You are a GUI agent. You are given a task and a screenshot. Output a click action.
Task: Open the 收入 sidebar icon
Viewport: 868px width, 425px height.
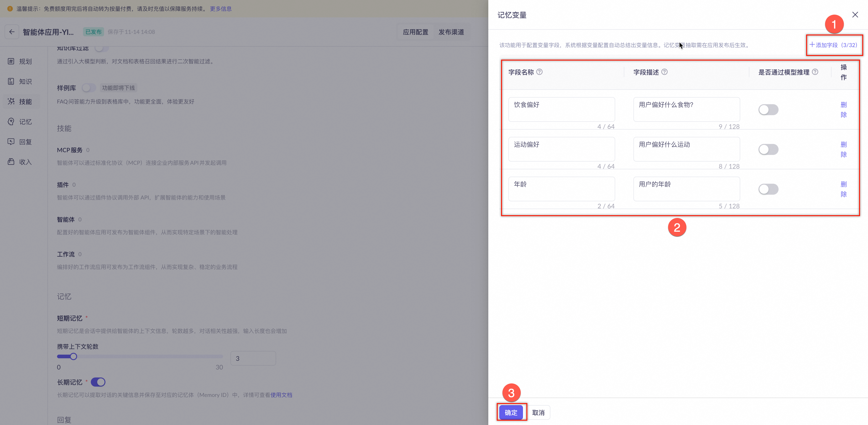11,162
